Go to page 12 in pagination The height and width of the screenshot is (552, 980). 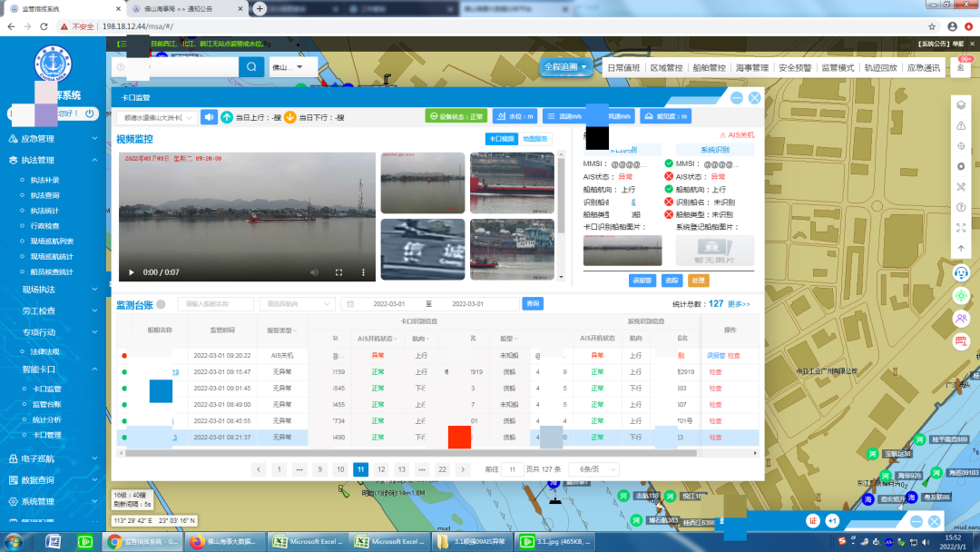[381, 469]
